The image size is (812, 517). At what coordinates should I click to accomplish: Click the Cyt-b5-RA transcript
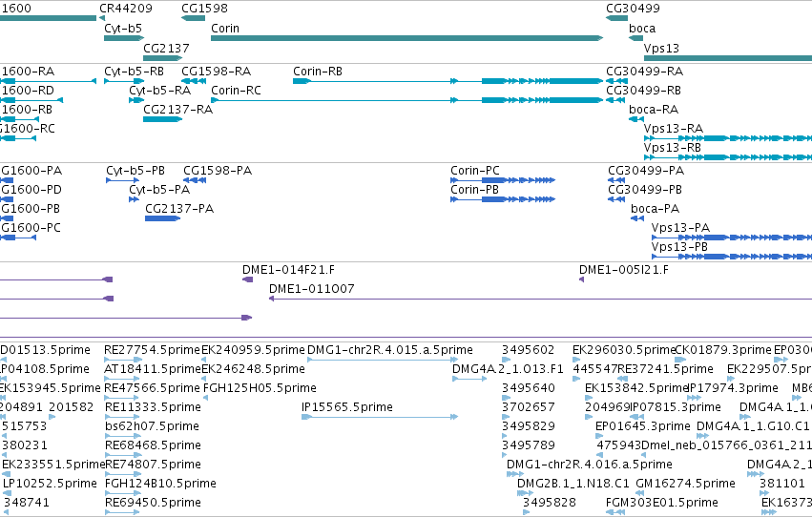click(x=136, y=100)
